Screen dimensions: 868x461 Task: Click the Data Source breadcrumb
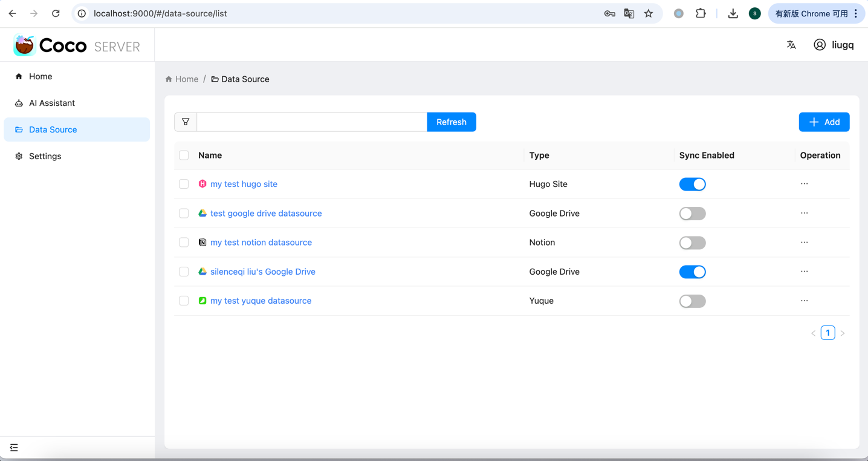240,79
